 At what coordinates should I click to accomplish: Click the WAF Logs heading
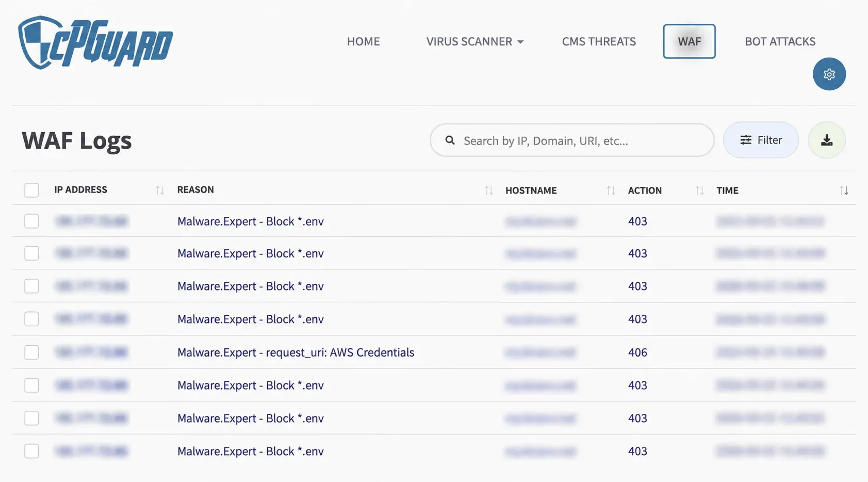click(77, 141)
